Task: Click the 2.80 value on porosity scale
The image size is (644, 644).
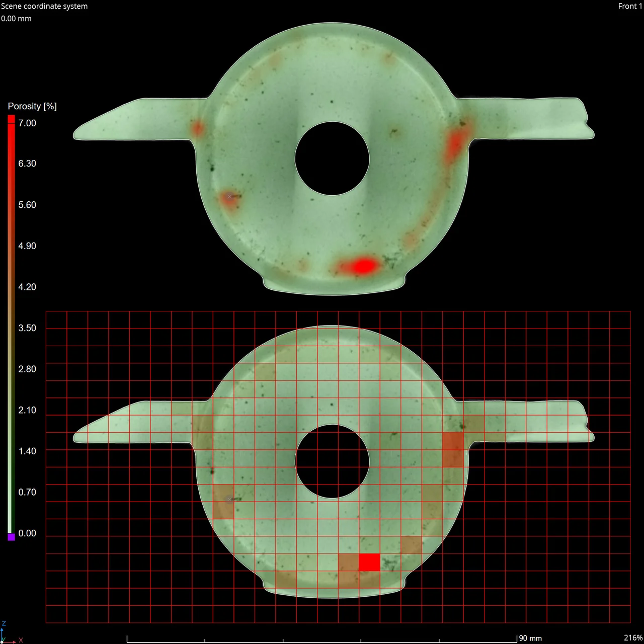Action: coord(27,369)
